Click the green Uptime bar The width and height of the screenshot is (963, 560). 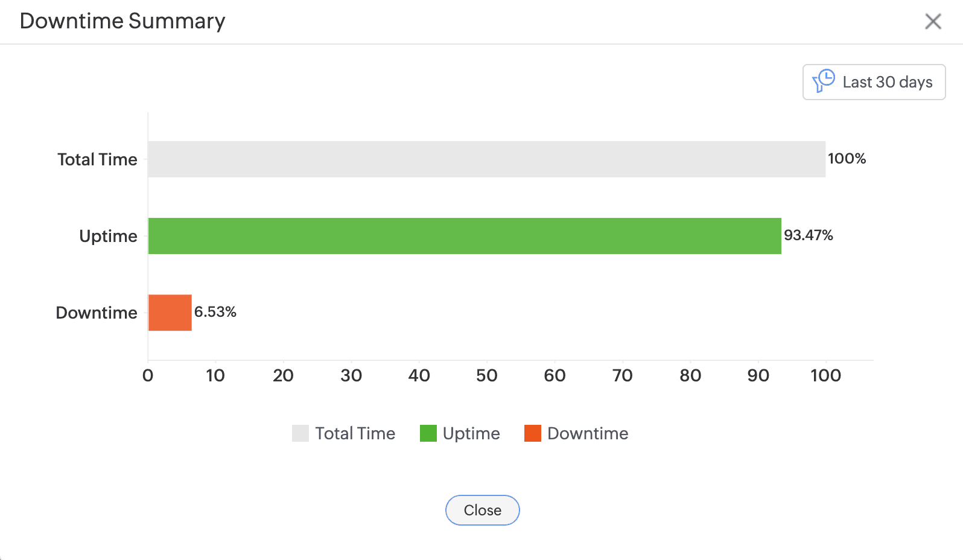465,236
